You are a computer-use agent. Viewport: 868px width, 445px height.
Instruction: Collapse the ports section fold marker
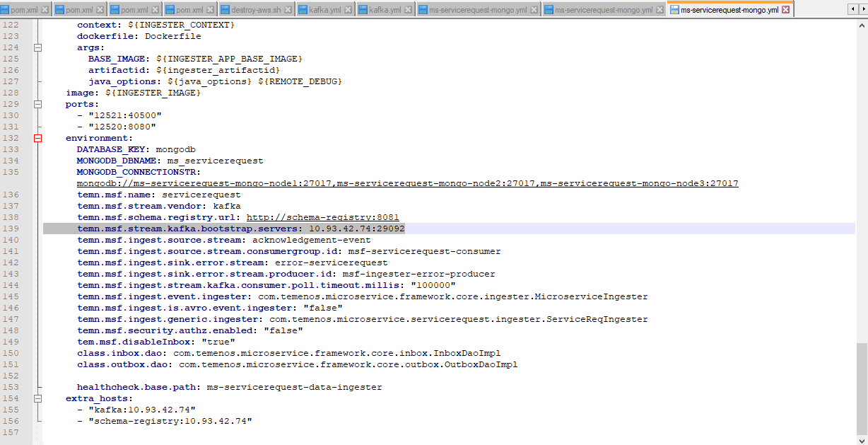click(x=38, y=104)
